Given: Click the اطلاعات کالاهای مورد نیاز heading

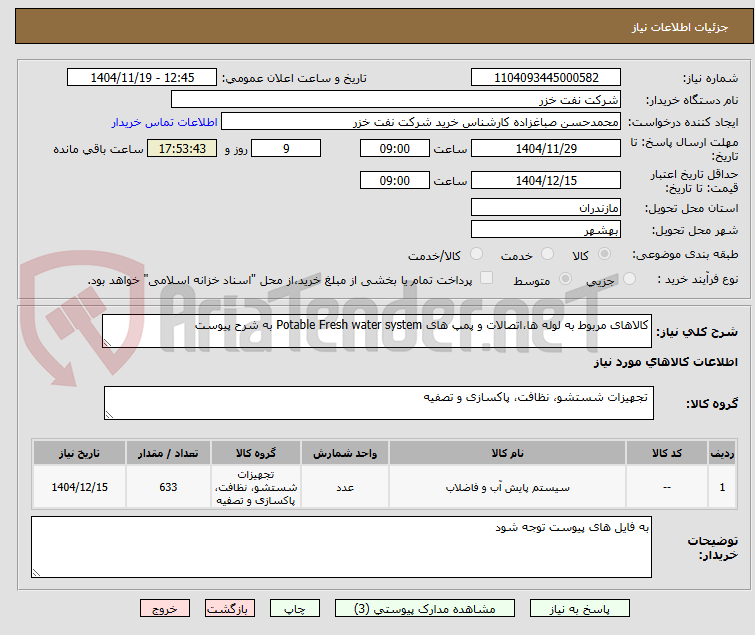Looking at the screenshot, I should 665,362.
